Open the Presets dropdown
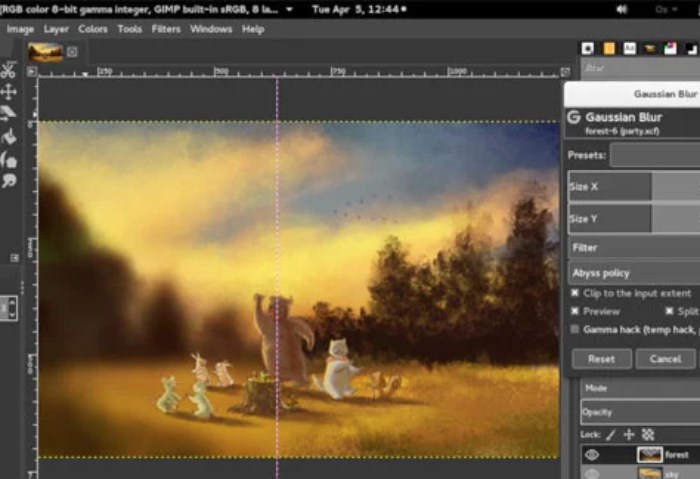The height and width of the screenshot is (479, 700). point(655,155)
